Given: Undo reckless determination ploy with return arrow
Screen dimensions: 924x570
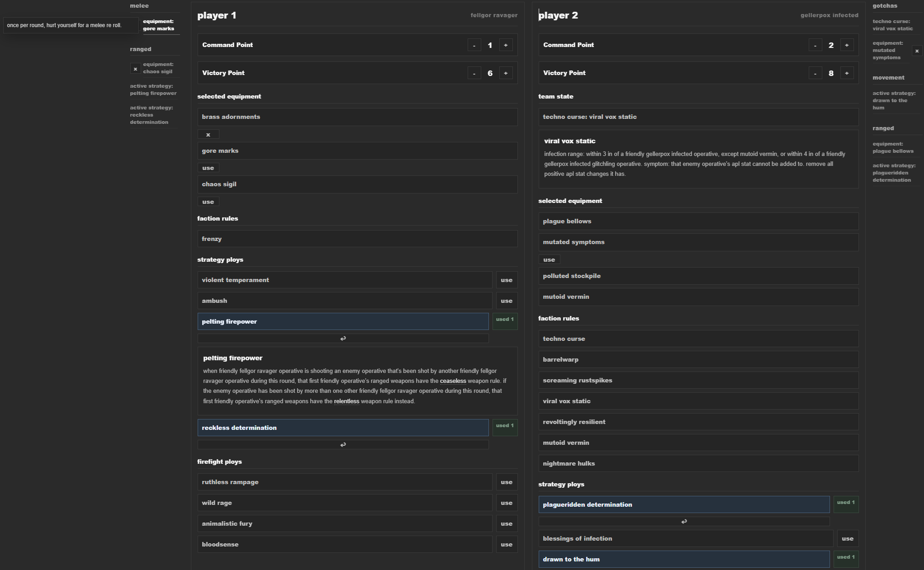Looking at the screenshot, I should (x=343, y=444).
